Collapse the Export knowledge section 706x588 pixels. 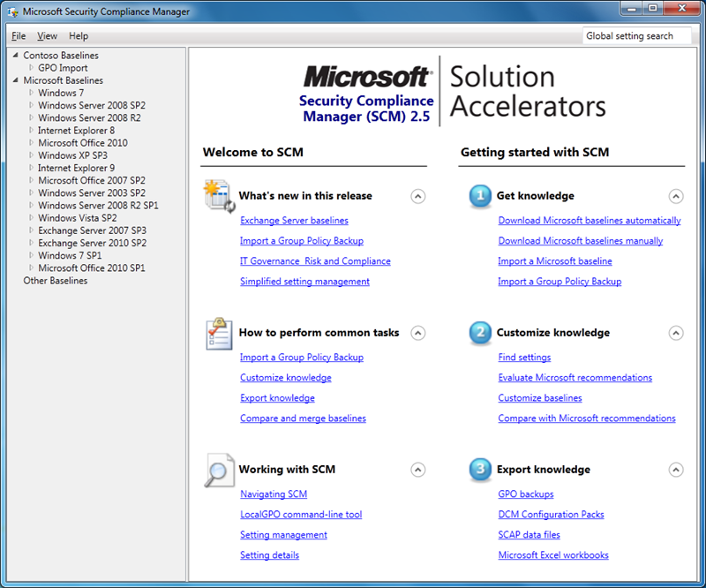click(676, 471)
